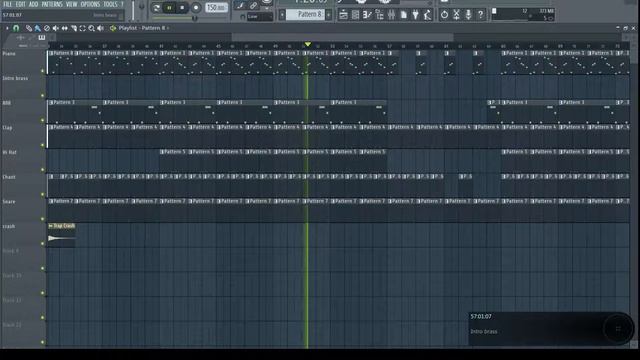Toggle the magnet snap icon in playlist toolbar
640x360 pixels.
point(16,28)
